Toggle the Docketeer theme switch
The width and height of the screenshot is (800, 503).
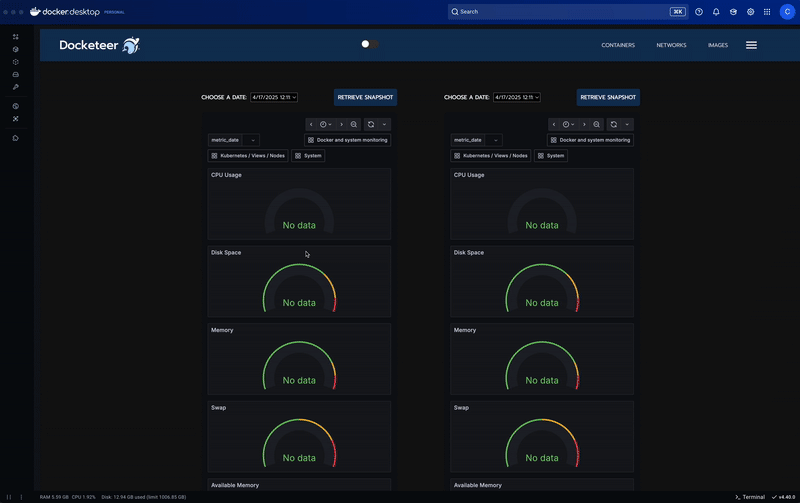tap(370, 44)
